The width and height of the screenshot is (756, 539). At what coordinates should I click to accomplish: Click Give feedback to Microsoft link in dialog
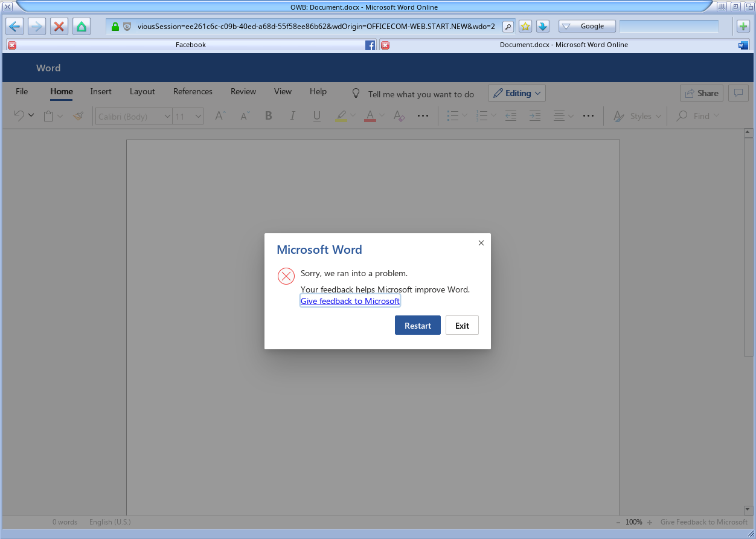(x=350, y=301)
